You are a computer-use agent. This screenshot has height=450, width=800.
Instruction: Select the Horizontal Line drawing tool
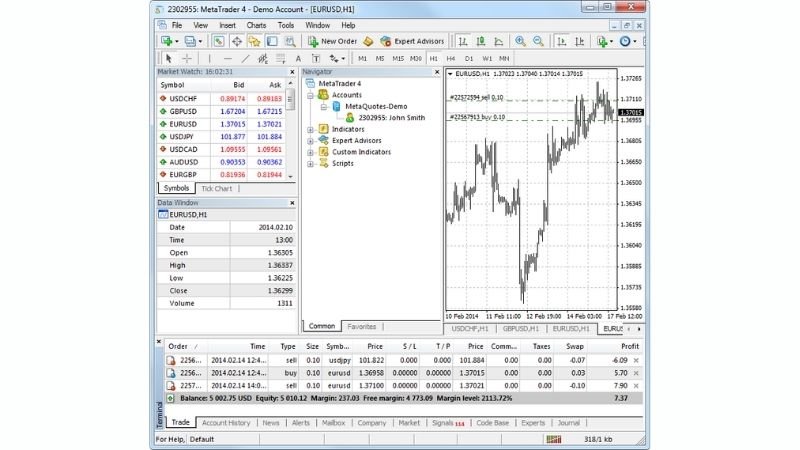(x=228, y=59)
